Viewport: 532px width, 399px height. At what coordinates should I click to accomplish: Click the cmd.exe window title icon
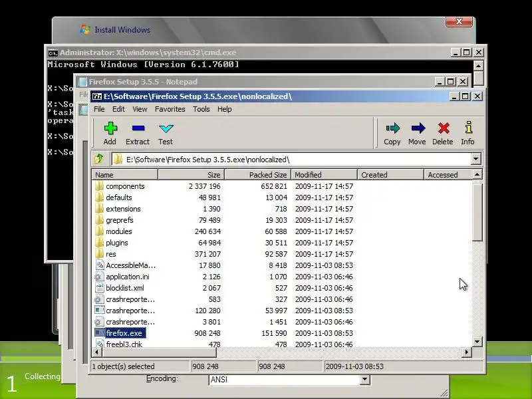tap(53, 53)
